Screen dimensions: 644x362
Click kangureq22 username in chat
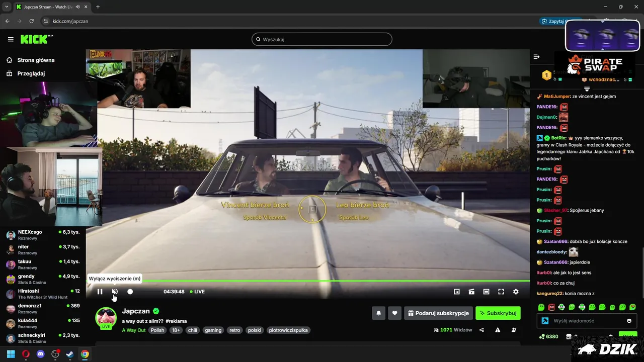550,294
